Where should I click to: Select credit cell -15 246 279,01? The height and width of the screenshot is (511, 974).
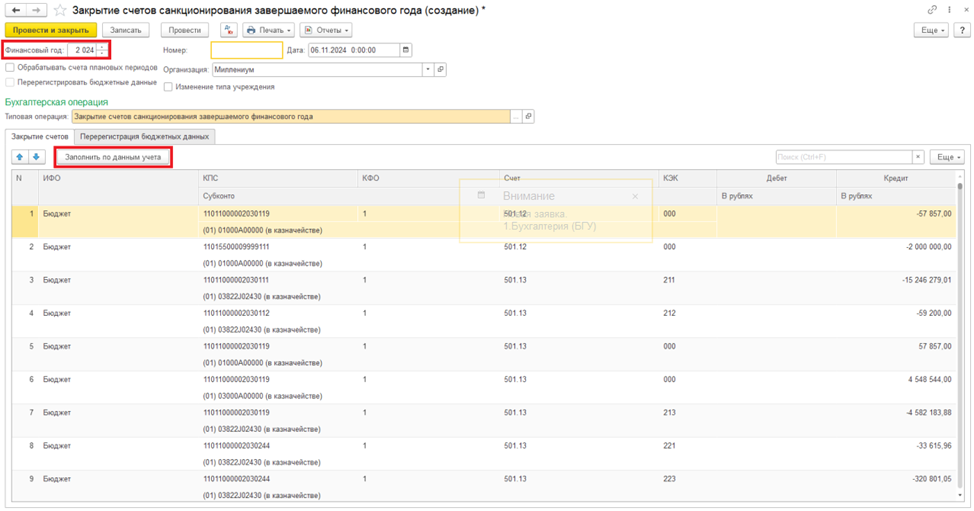coord(896,280)
